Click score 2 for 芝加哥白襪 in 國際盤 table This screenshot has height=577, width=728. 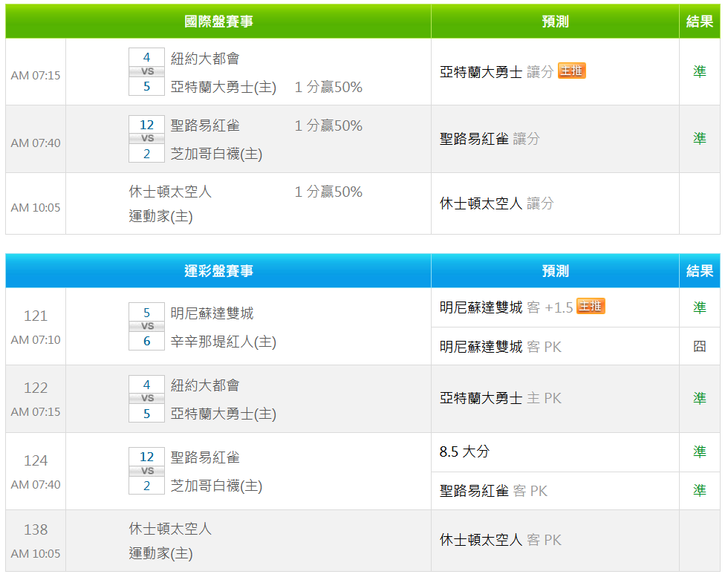pos(147,154)
